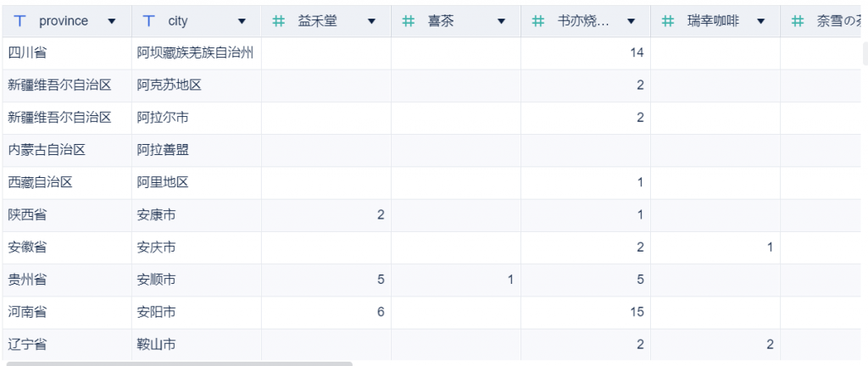Click 益禾堂 value 6 in 安阳市 row

tap(381, 313)
